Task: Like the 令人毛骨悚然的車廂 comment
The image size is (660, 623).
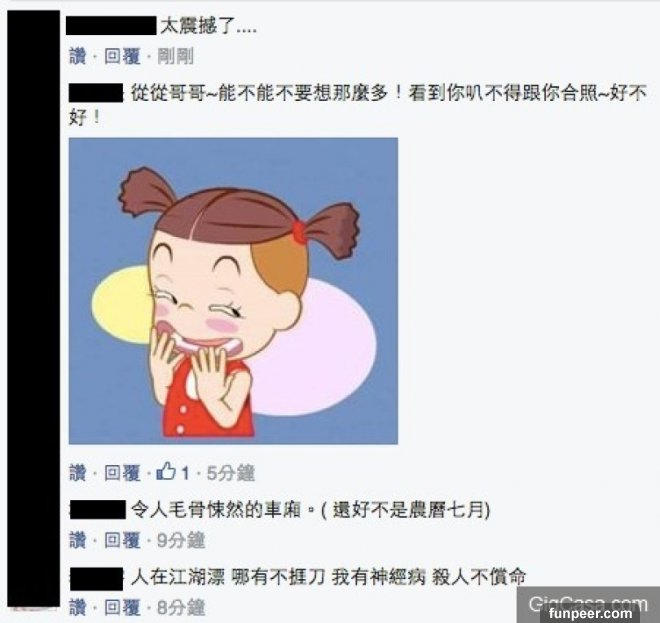Action: [77, 540]
